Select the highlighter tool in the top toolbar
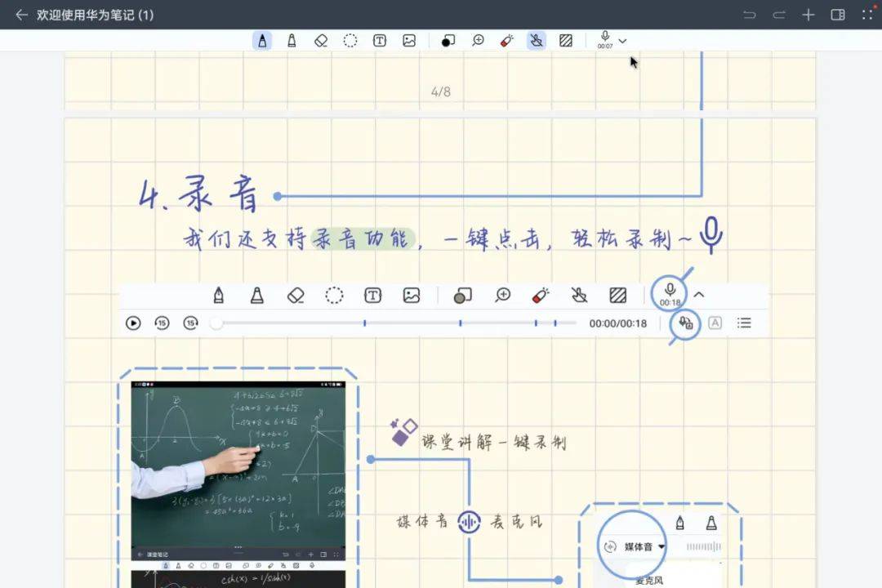882x588 pixels. point(292,41)
